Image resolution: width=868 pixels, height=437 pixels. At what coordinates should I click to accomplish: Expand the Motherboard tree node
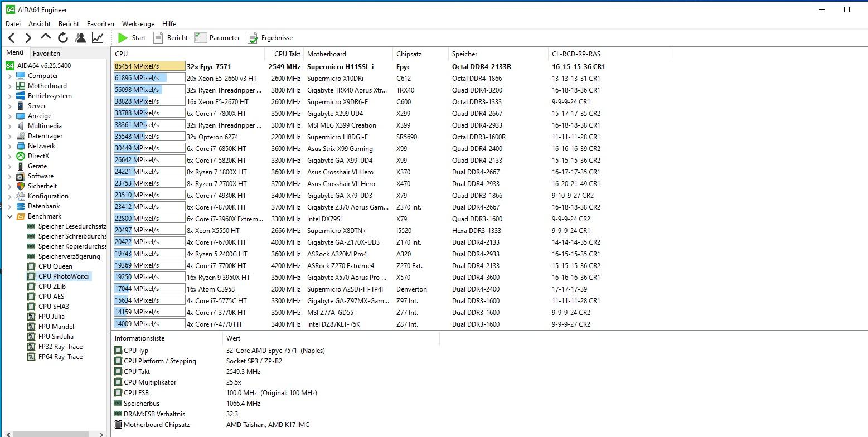pyautogui.click(x=10, y=86)
